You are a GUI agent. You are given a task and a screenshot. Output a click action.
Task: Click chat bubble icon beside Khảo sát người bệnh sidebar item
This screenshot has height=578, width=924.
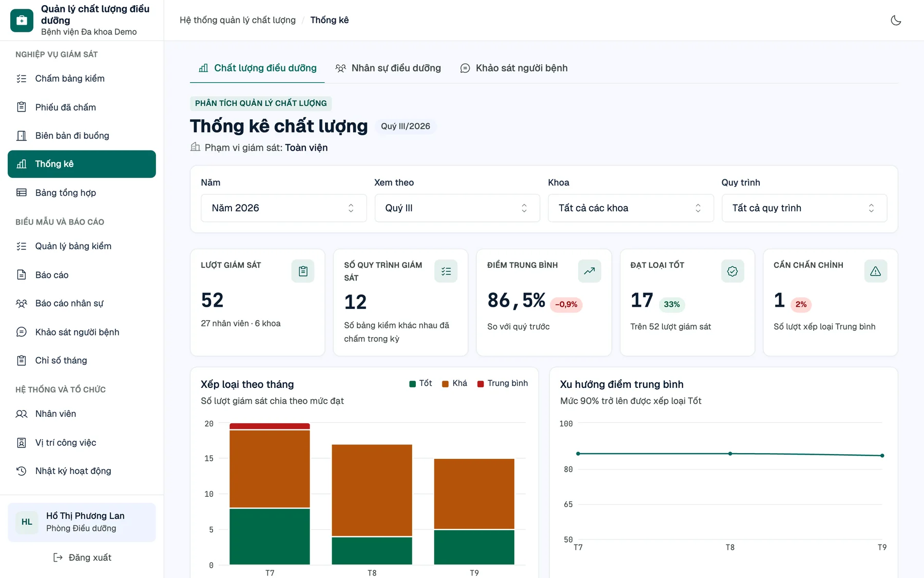pyautogui.click(x=22, y=332)
